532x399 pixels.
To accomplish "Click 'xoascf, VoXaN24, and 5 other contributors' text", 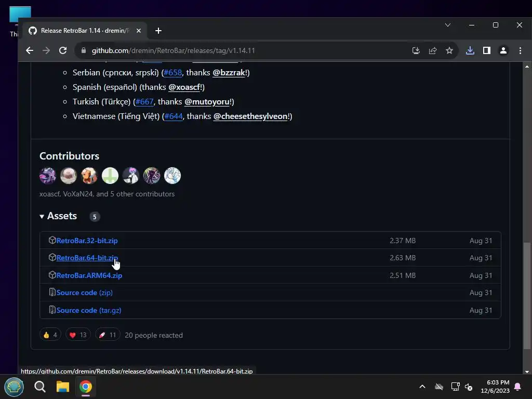I will click(107, 194).
